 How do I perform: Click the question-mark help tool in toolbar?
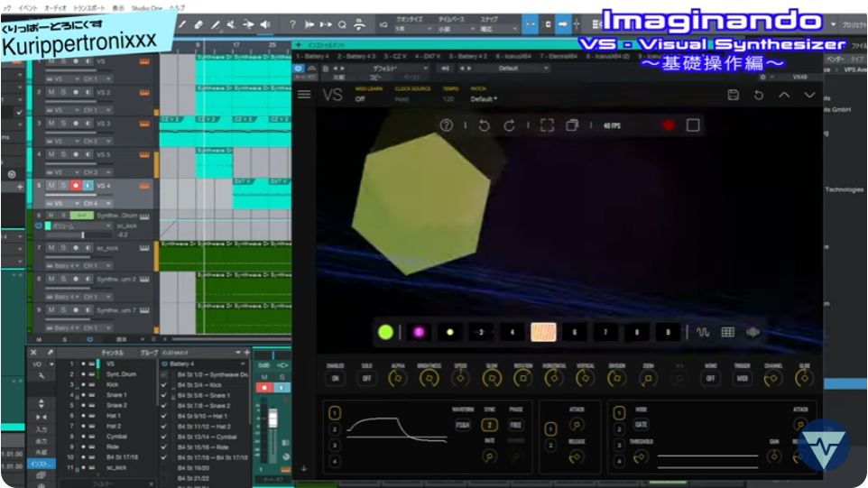(292, 24)
